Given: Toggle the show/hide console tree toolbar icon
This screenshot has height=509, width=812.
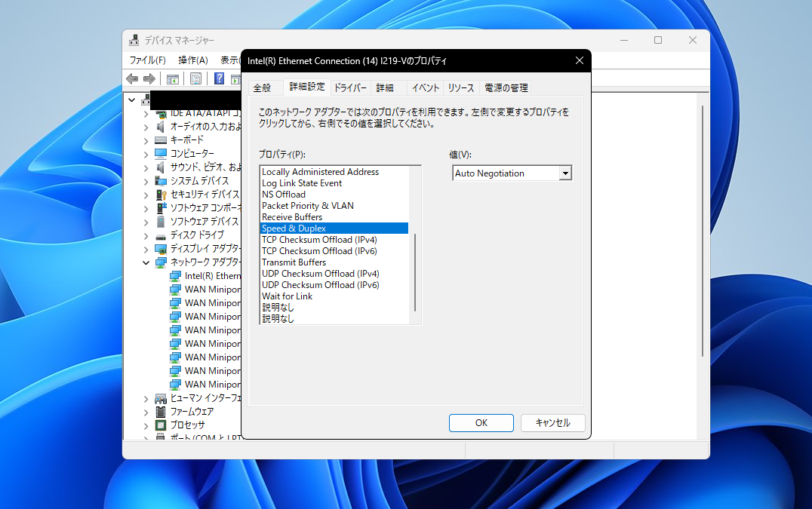Looking at the screenshot, I should 173,78.
